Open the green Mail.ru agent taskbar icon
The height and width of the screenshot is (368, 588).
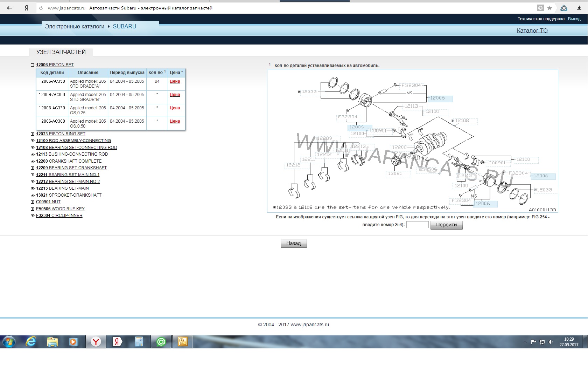point(161,342)
